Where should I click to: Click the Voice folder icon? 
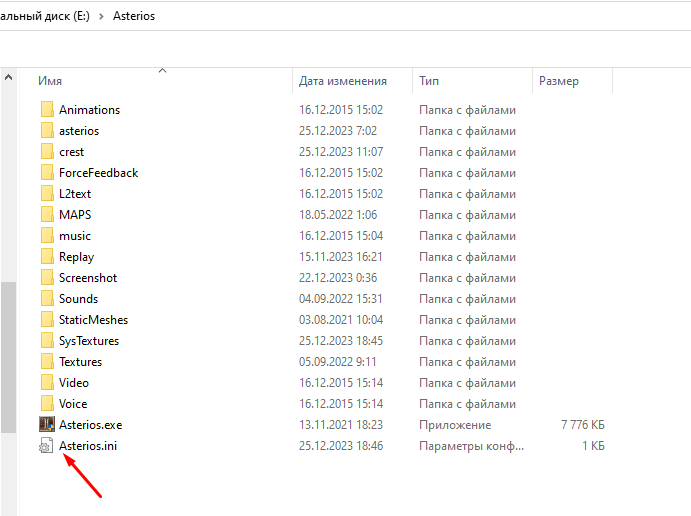point(47,404)
